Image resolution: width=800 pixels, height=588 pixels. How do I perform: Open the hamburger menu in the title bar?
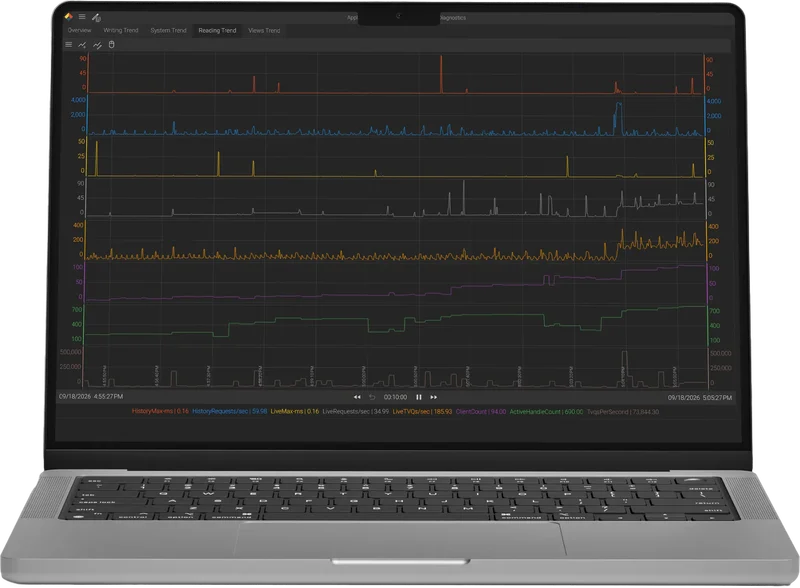tap(82, 16)
